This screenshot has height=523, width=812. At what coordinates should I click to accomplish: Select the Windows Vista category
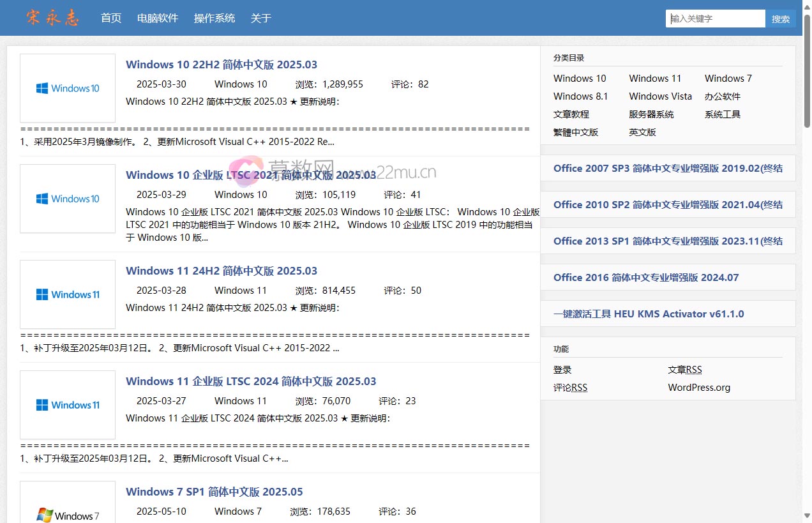pos(660,96)
